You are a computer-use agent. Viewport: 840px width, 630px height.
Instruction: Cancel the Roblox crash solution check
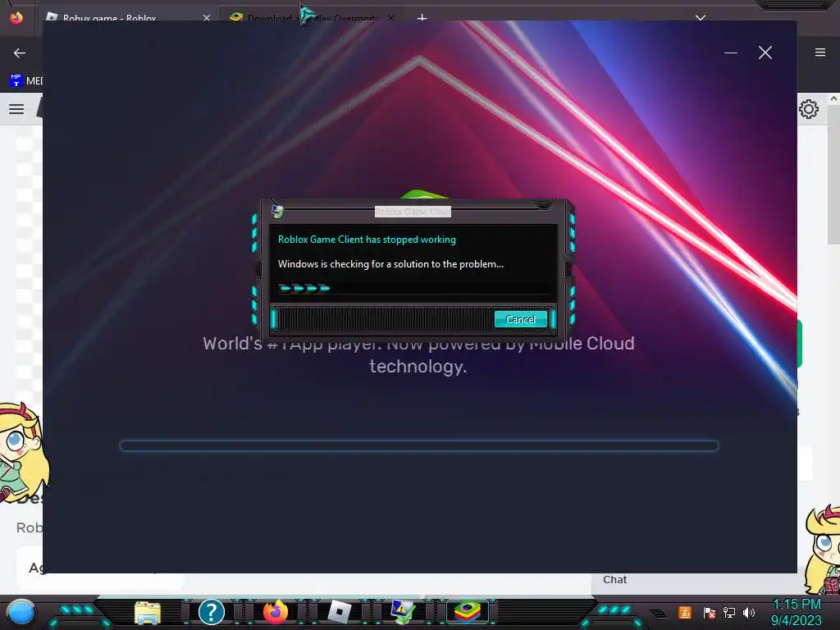[x=520, y=319]
